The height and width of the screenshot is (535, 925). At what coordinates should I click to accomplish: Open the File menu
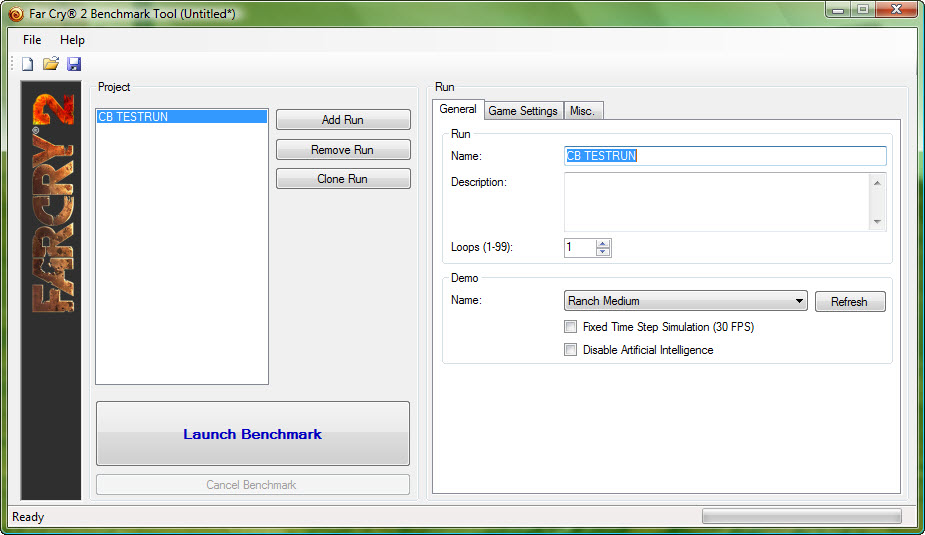32,40
